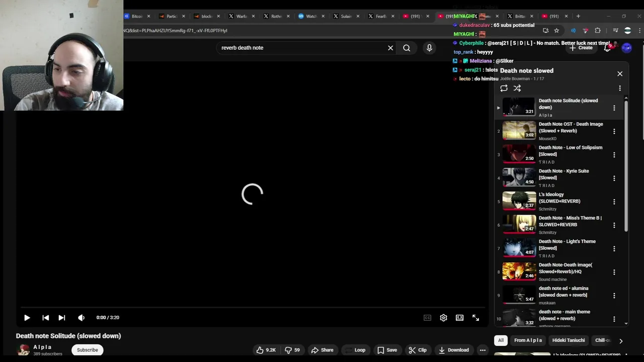The height and width of the screenshot is (362, 644).
Task: Open Alpla channel avatar
Action: (23, 350)
